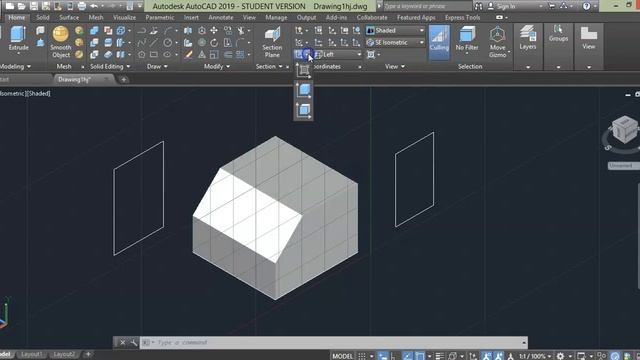The height and width of the screenshot is (360, 640).
Task: Open the Left named UCS dropdown
Action: 339,54
